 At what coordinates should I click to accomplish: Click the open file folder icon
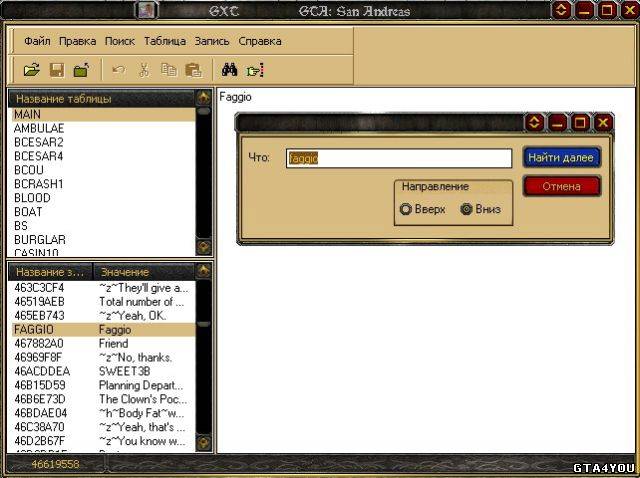coord(32,70)
